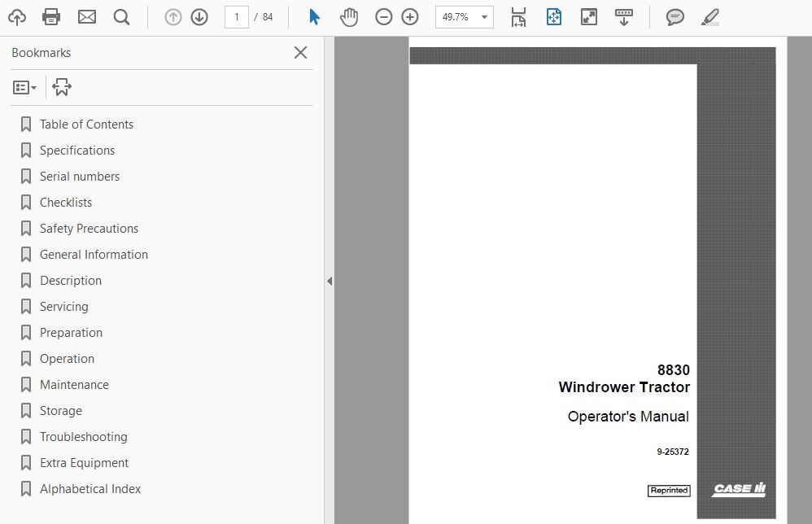Click the fit width scrolling icon
The width and height of the screenshot is (812, 524).
pyautogui.click(x=518, y=17)
